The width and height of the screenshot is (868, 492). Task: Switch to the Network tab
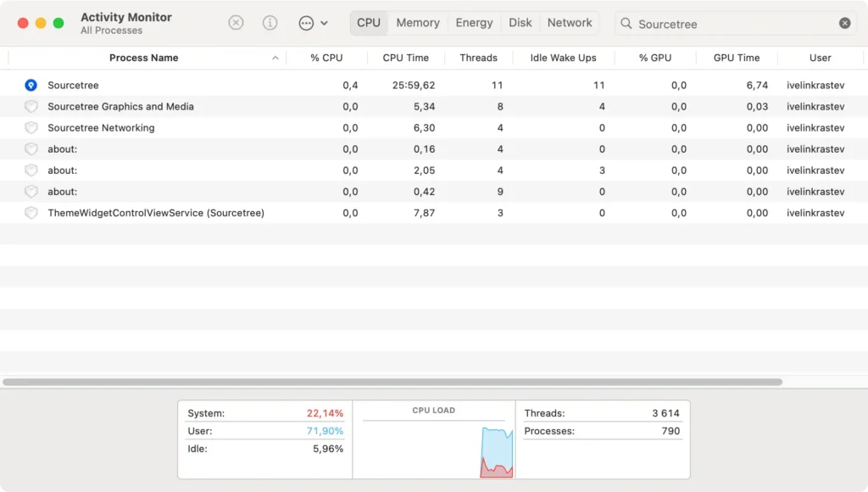(570, 23)
